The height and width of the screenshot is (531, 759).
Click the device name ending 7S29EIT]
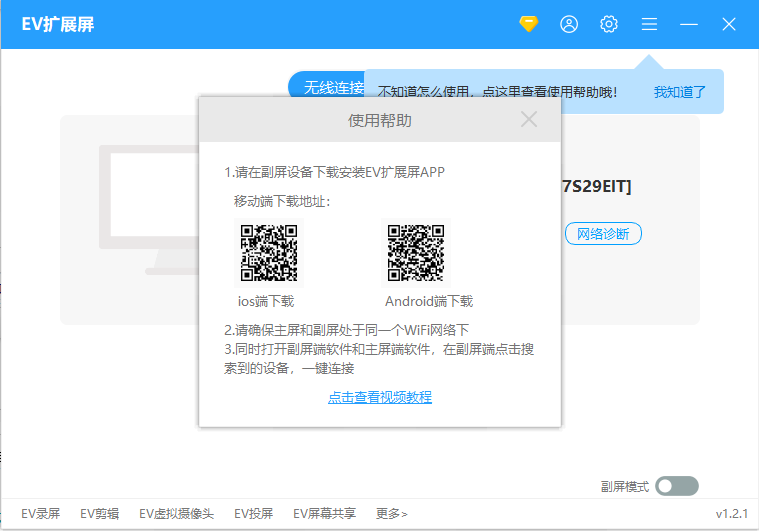[596, 186]
